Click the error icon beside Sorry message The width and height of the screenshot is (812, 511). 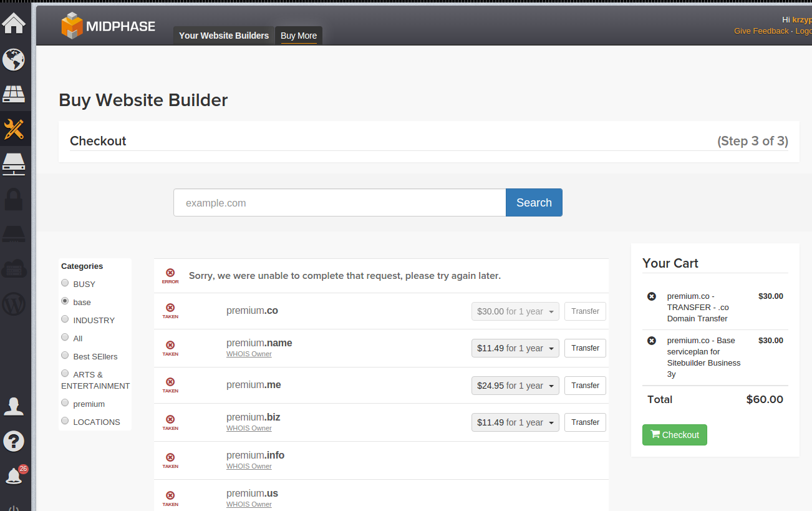click(170, 276)
